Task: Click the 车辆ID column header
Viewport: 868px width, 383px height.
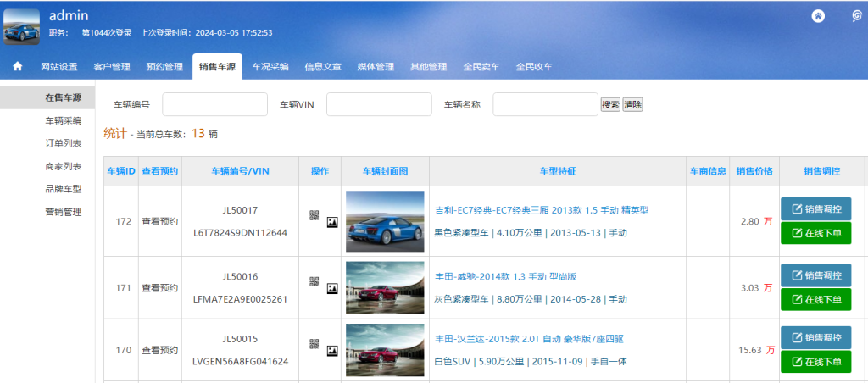Action: coord(121,171)
